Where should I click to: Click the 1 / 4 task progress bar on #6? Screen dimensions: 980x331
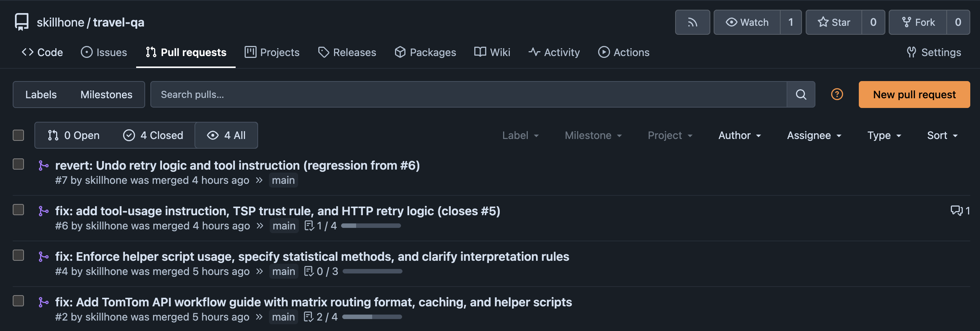[x=371, y=226]
